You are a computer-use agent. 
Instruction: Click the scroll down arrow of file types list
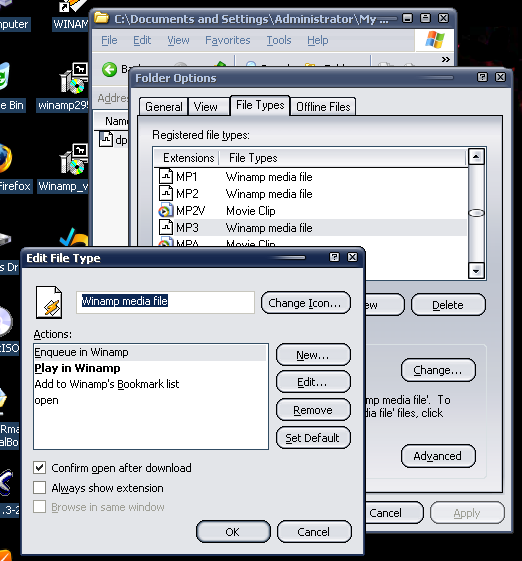(476, 271)
